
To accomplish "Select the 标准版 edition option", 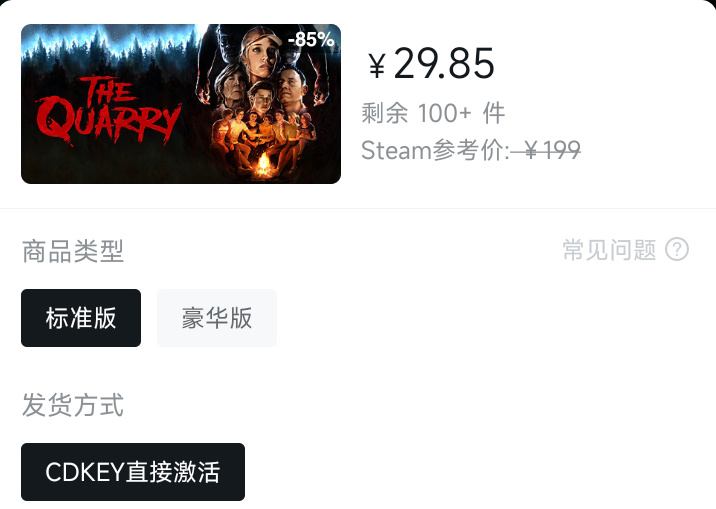I will coord(81,318).
